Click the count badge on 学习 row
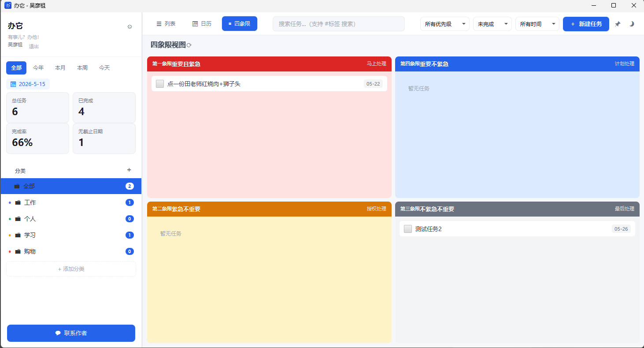The height and width of the screenshot is (348, 644). click(130, 235)
